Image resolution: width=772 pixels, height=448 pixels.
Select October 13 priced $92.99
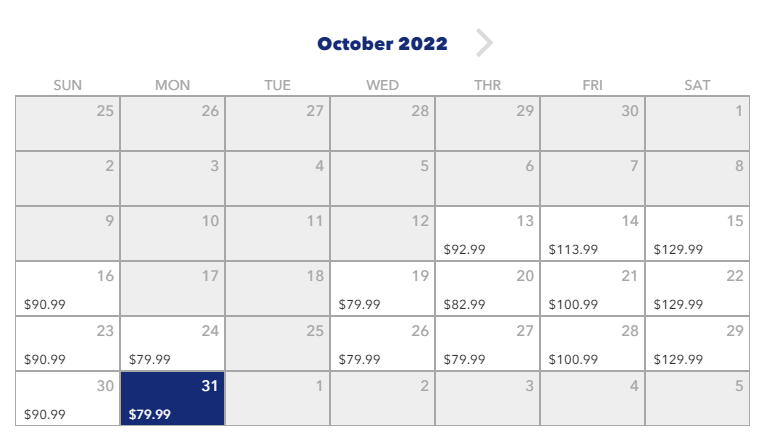click(x=487, y=233)
